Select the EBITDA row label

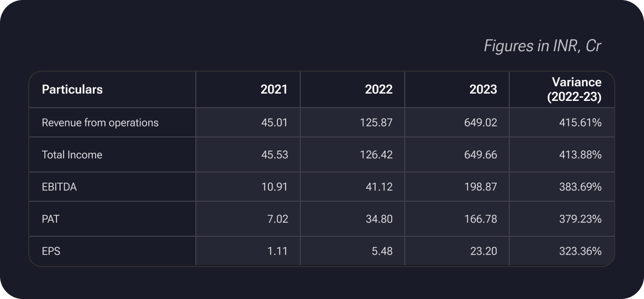(x=59, y=187)
